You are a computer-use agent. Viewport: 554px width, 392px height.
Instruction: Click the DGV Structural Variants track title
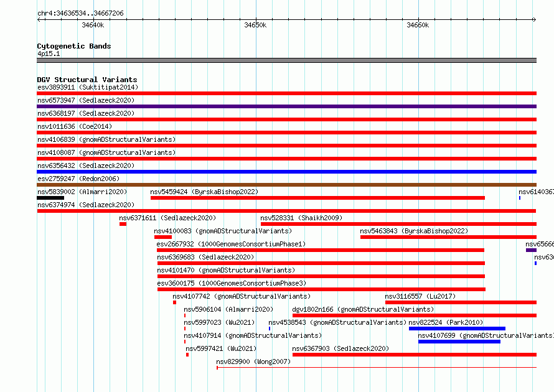pyautogui.click(x=87, y=80)
